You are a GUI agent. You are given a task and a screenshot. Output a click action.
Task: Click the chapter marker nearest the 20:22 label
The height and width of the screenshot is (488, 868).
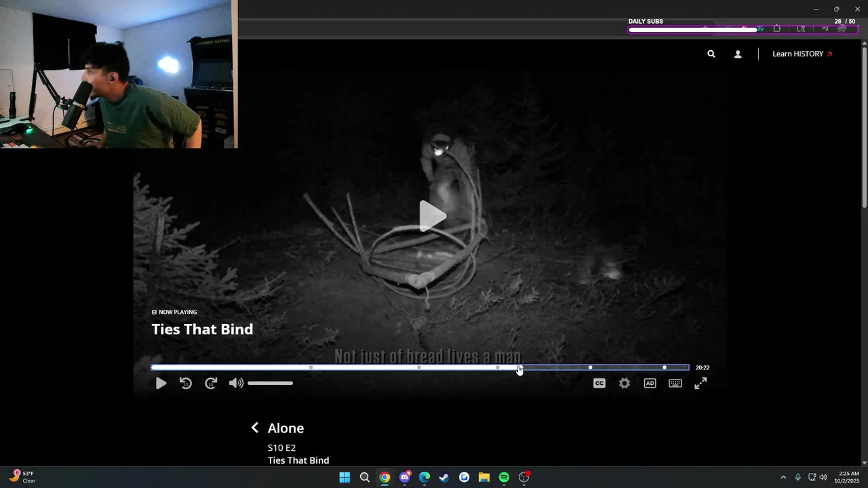(x=665, y=367)
